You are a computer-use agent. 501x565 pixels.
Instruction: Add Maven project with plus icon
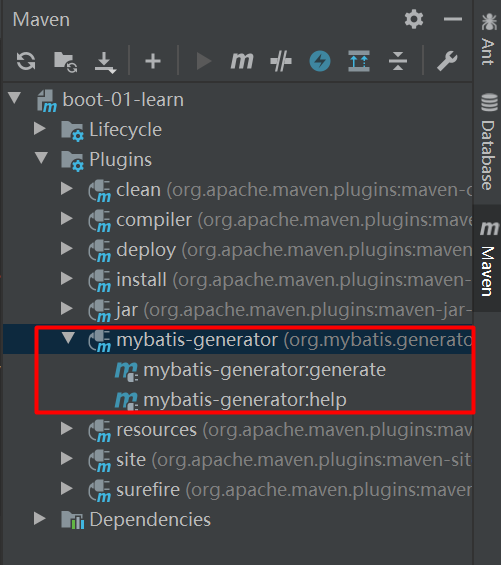pos(153,61)
